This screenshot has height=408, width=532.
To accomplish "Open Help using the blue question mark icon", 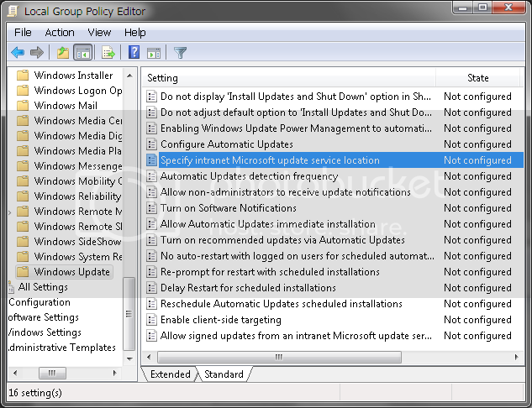I will tap(134, 53).
